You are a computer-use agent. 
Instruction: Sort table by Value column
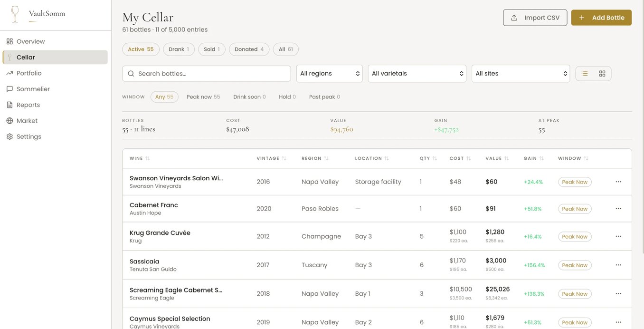[x=497, y=158]
